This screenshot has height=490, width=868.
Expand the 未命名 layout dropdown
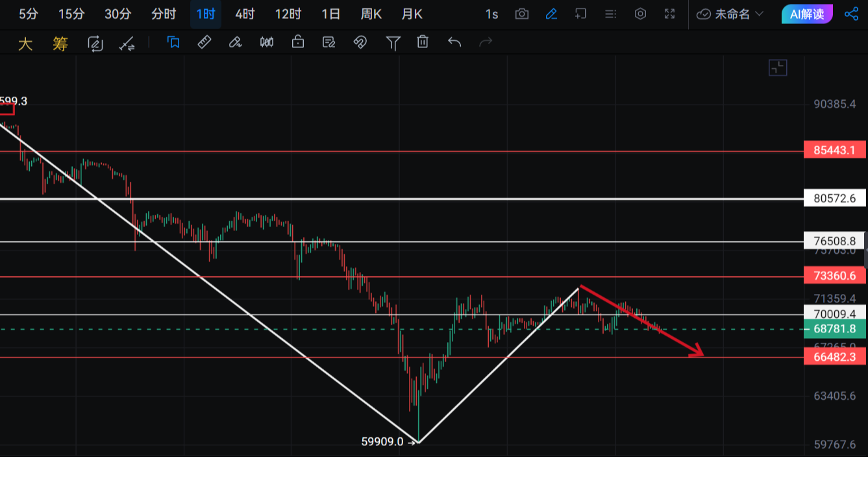click(x=730, y=14)
